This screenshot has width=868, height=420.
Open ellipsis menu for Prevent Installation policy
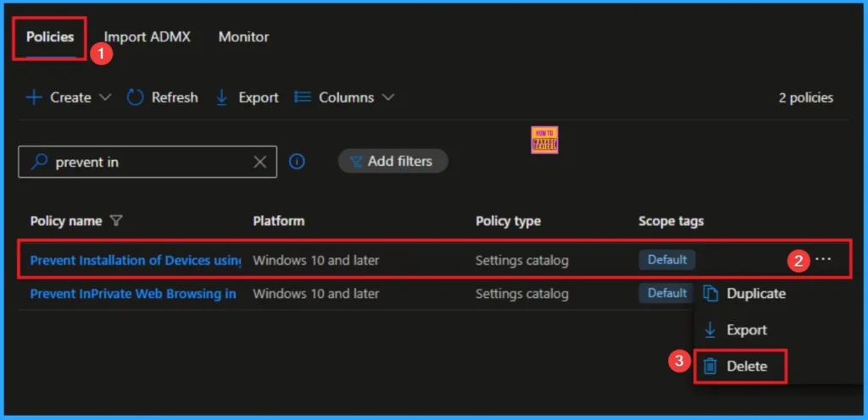(x=823, y=259)
